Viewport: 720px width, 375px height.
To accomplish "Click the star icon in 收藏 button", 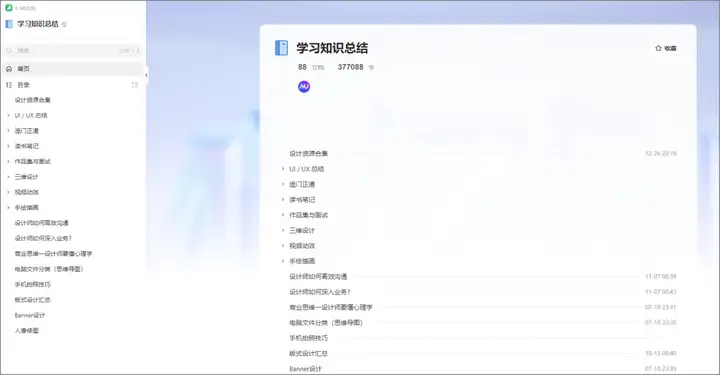I will [x=658, y=48].
